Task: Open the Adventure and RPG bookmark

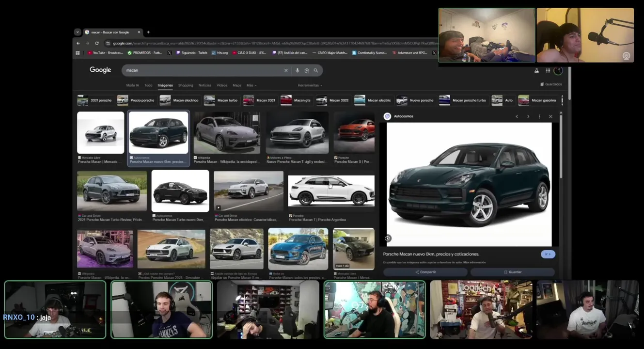Action: tap(409, 53)
